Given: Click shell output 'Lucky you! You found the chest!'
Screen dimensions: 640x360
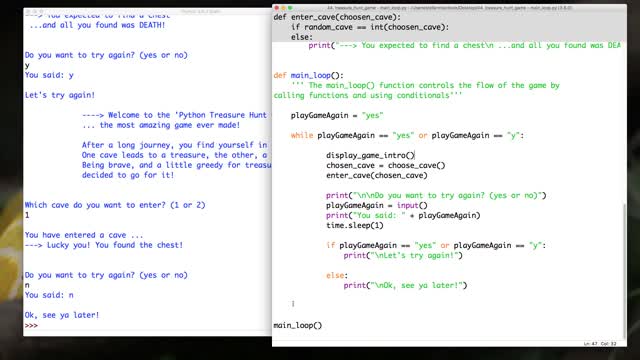Looking at the screenshot, I should pos(104,245).
